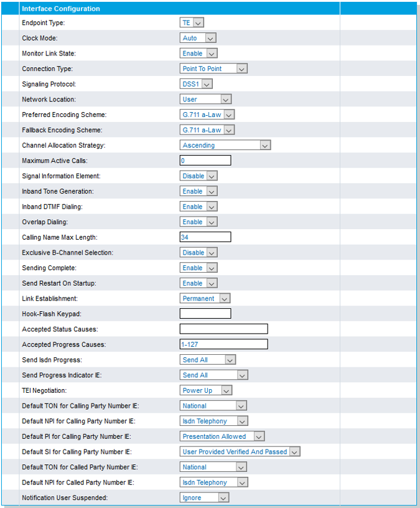This screenshot has width=420, height=508.
Task: Open Default SI for Calling Party dropdown
Action: pos(240,451)
